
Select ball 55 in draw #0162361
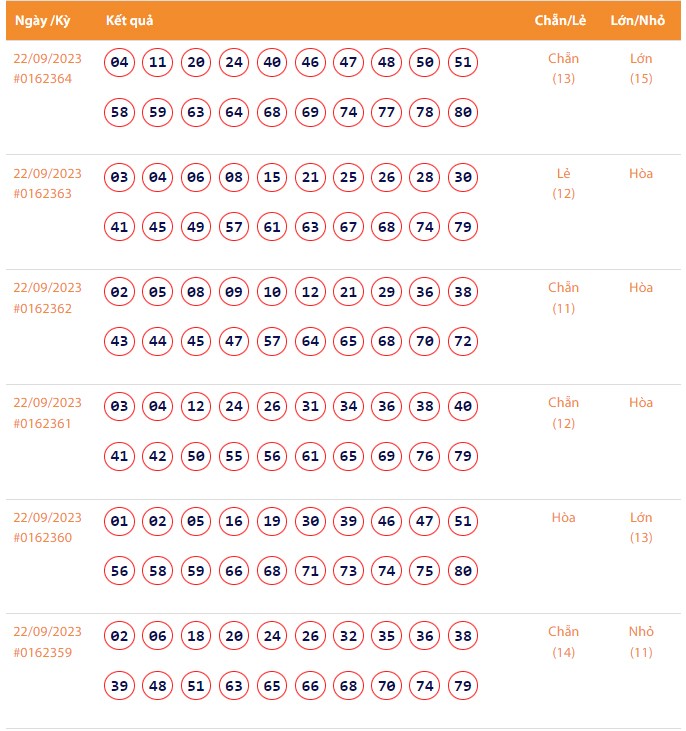click(x=234, y=456)
